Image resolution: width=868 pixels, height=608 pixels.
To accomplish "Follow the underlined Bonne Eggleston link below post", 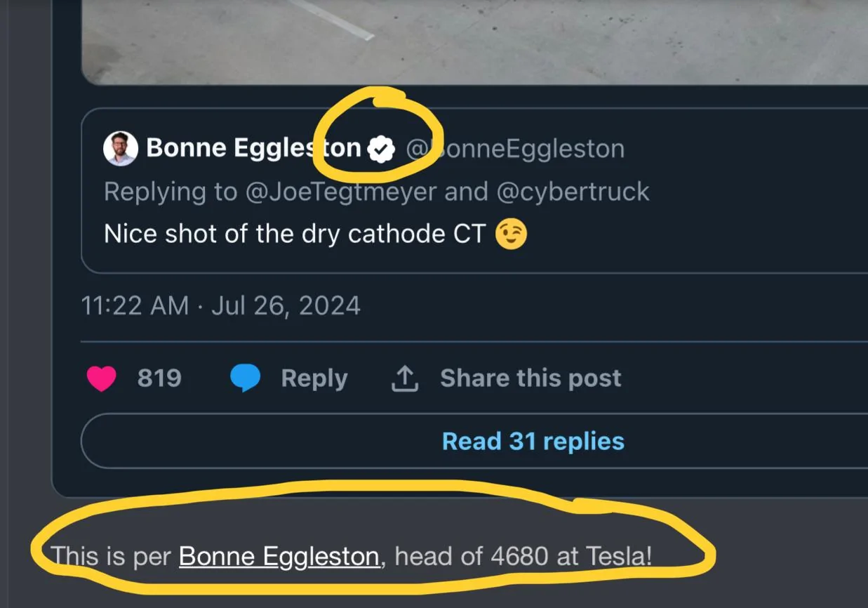I will coord(279,557).
